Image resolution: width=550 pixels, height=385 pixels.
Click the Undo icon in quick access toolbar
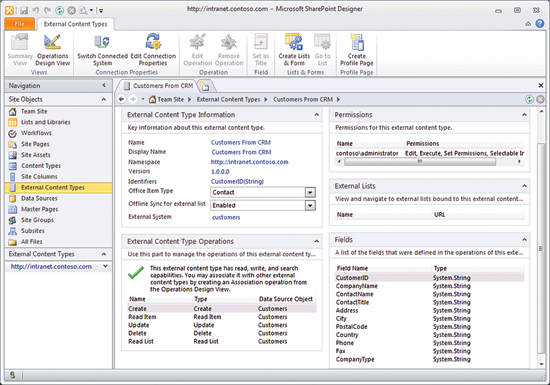pyautogui.click(x=35, y=11)
